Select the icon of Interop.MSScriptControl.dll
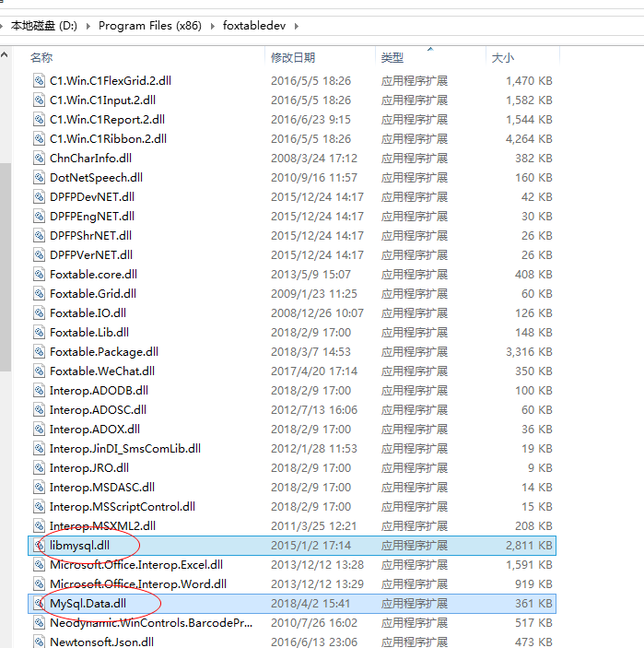 39,506
